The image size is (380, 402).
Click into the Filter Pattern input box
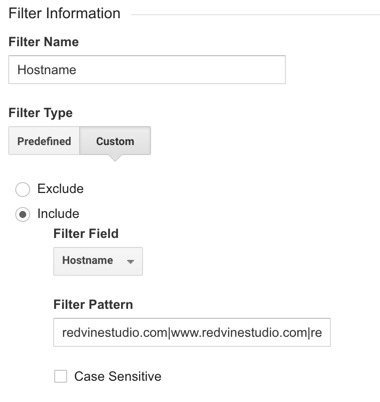192,332
